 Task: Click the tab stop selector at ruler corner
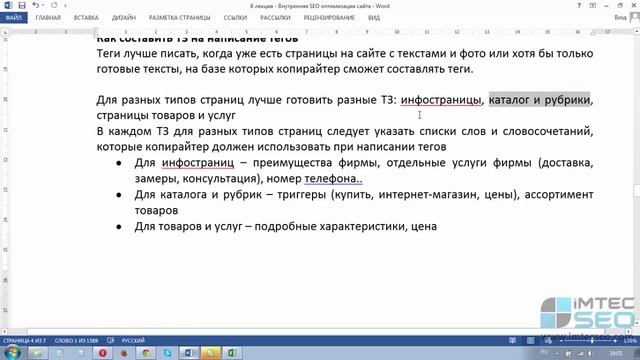(x=5, y=32)
